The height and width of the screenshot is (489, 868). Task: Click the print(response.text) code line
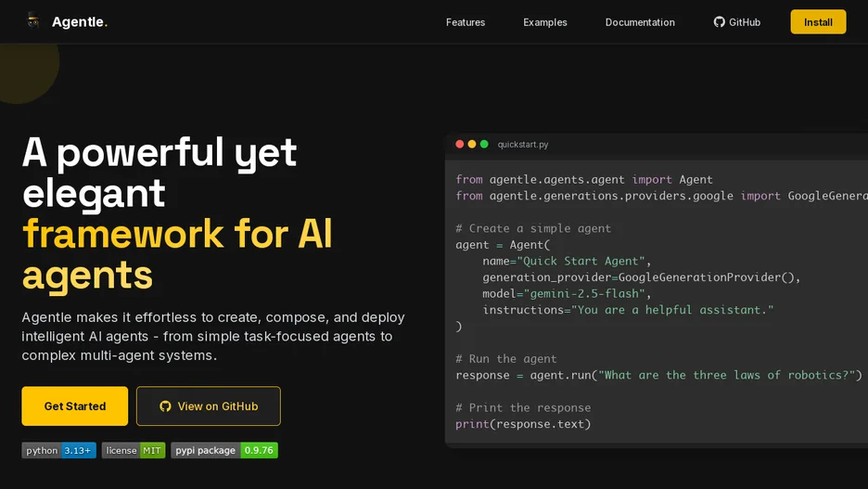523,424
